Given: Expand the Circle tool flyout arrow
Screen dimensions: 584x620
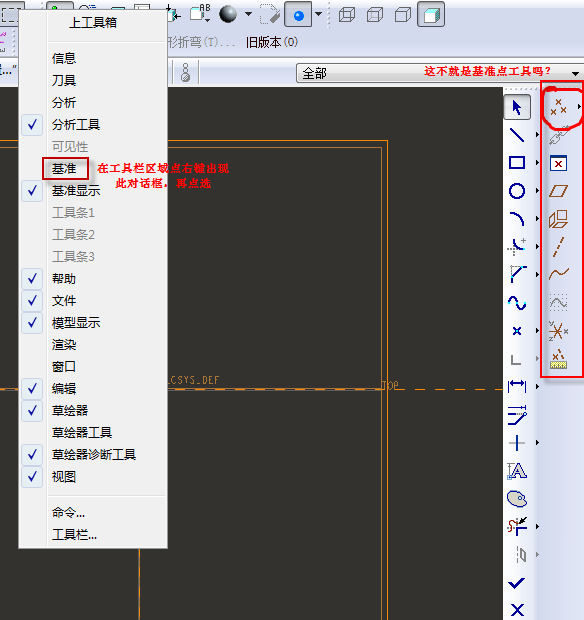Looking at the screenshot, I should coord(537,191).
